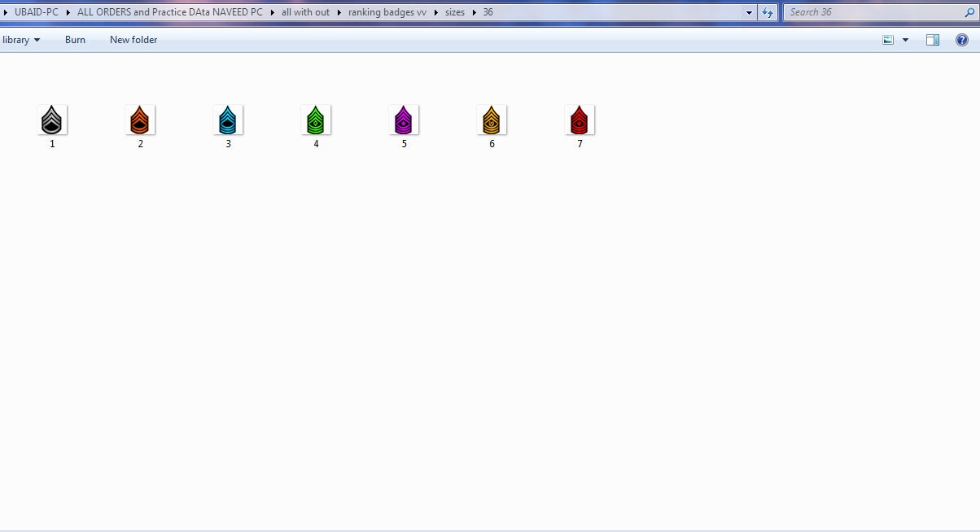Expand arrow after NAVEED PC breadcrumb
The width and height of the screenshot is (980, 532).
(x=273, y=12)
